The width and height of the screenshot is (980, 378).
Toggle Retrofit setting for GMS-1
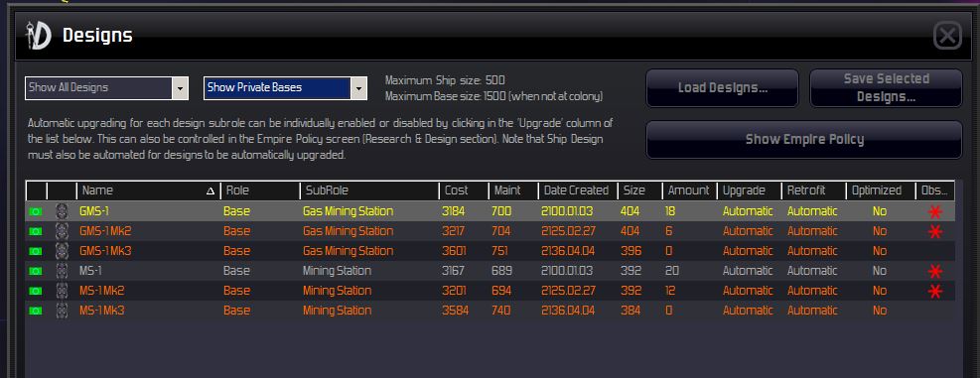click(x=812, y=211)
